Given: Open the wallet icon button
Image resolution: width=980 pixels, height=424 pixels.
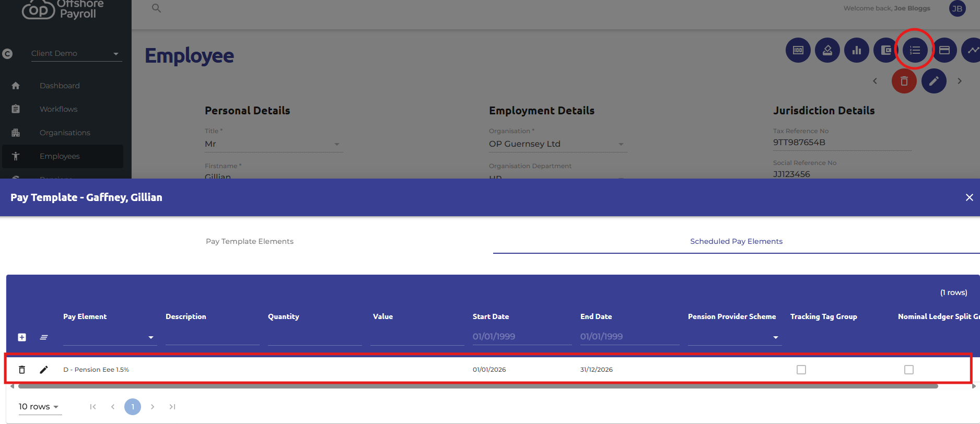Looking at the screenshot, I should pyautogui.click(x=885, y=50).
